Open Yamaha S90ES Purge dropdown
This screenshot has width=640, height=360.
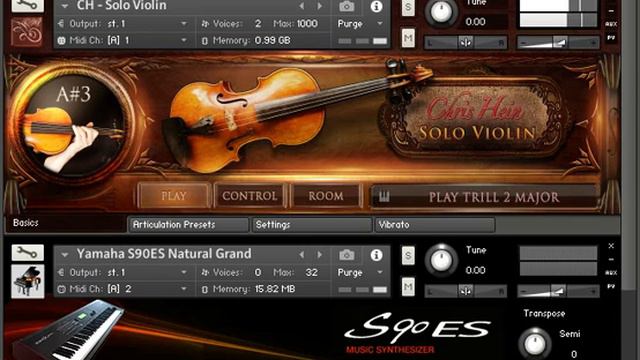pyautogui.click(x=380, y=272)
